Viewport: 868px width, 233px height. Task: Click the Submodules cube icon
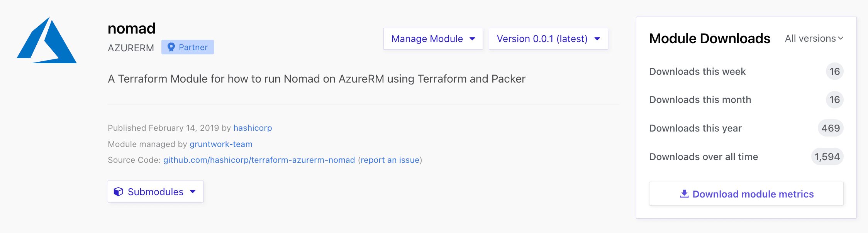(x=118, y=192)
